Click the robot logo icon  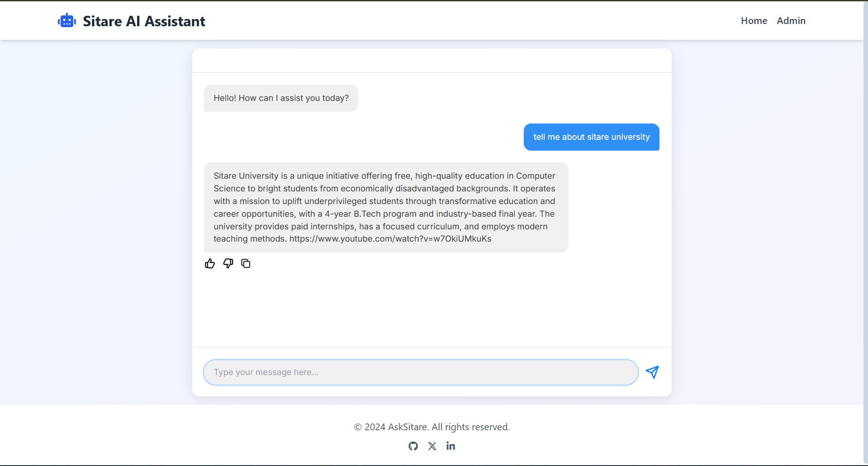(67, 21)
